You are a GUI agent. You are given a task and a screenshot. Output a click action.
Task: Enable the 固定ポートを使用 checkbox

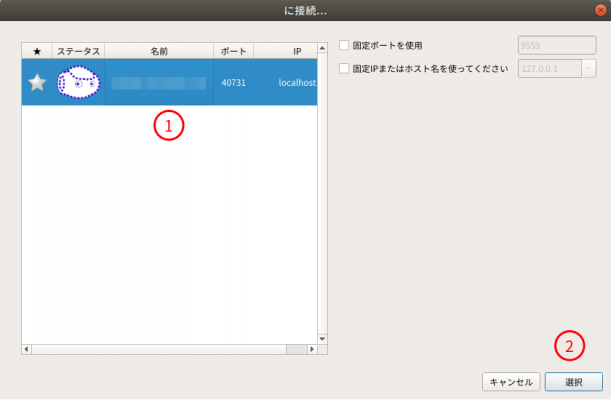pos(345,45)
